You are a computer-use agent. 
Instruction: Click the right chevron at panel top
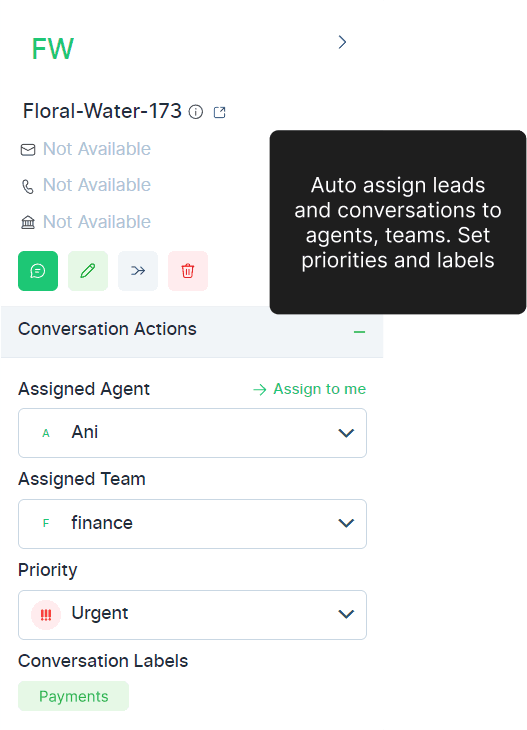click(342, 42)
